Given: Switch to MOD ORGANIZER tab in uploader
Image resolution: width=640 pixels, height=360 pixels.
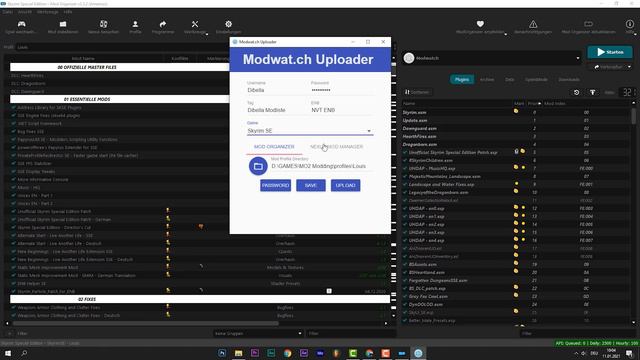Looking at the screenshot, I should [274, 147].
